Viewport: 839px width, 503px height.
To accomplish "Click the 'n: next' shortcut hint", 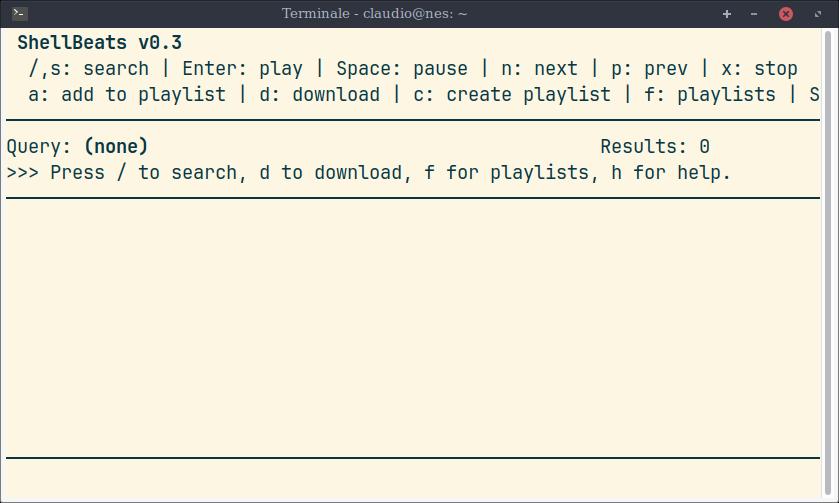I will (539, 69).
